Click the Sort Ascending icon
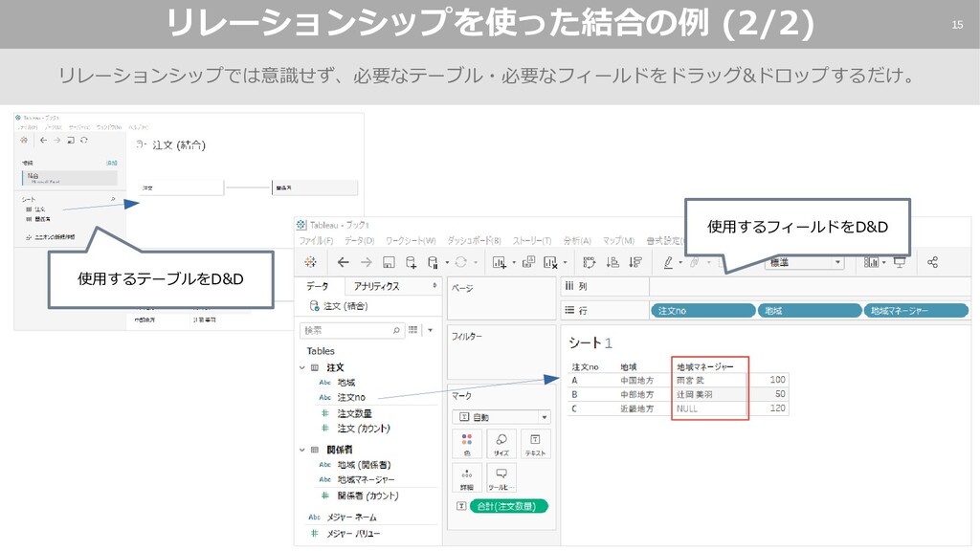Viewport: 980px width, 551px height. point(612,262)
